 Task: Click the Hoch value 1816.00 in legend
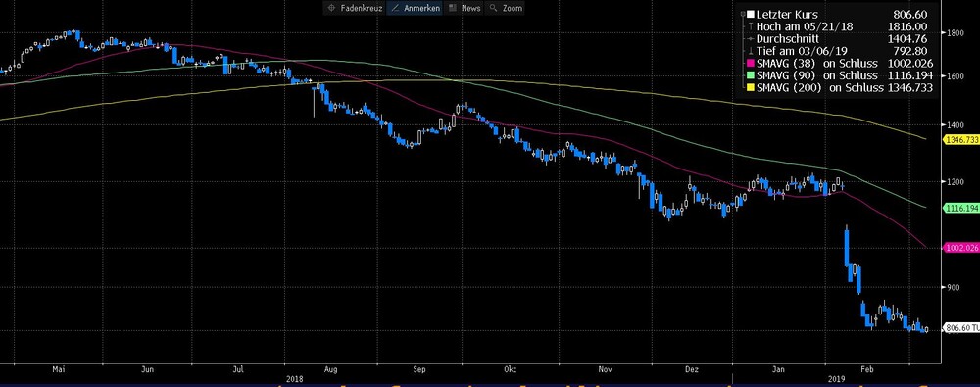pyautogui.click(x=906, y=26)
